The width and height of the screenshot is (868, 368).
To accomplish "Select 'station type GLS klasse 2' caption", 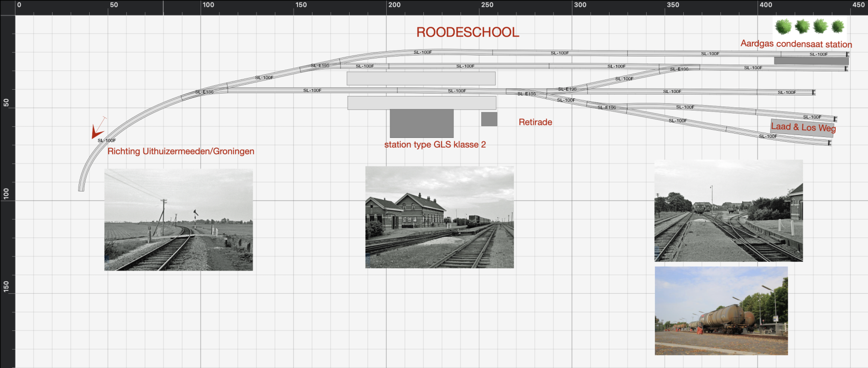I will pyautogui.click(x=435, y=144).
